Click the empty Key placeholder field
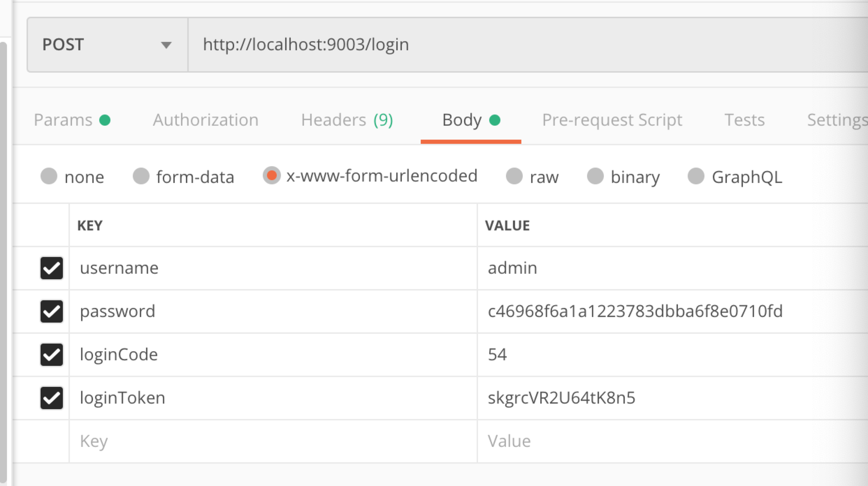Viewport: 868px width, 486px height. pyautogui.click(x=273, y=441)
